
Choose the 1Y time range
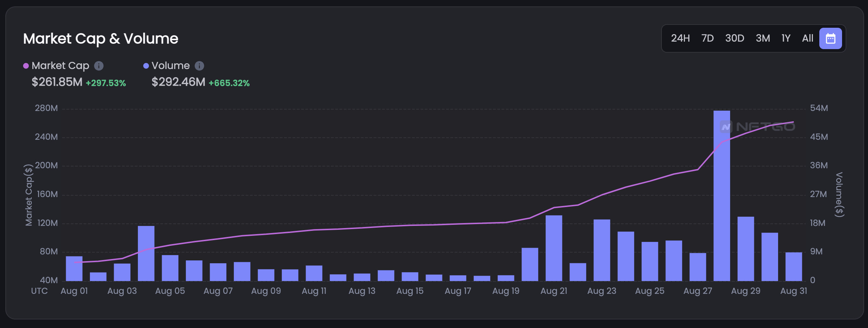(x=786, y=38)
